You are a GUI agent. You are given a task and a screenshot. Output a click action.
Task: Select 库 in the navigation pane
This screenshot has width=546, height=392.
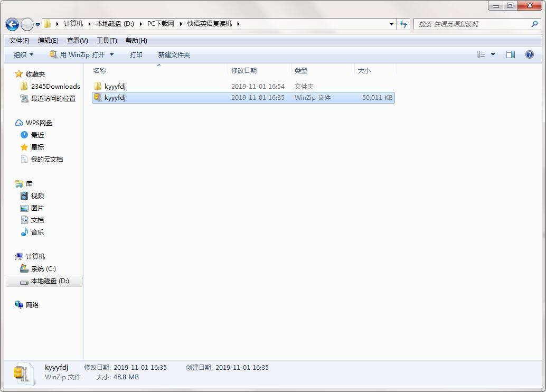point(29,184)
